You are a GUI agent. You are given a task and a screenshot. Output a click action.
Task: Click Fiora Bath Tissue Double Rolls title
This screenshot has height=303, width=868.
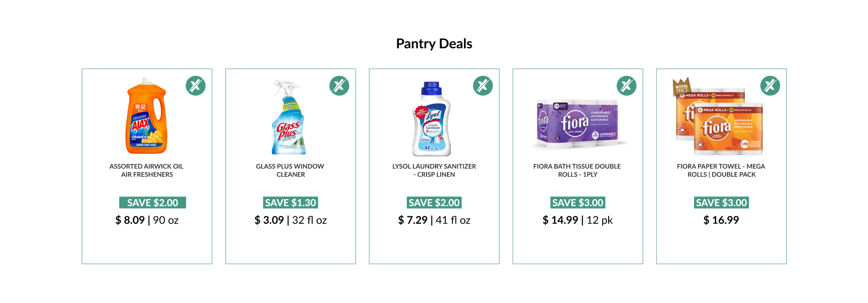[577, 170]
